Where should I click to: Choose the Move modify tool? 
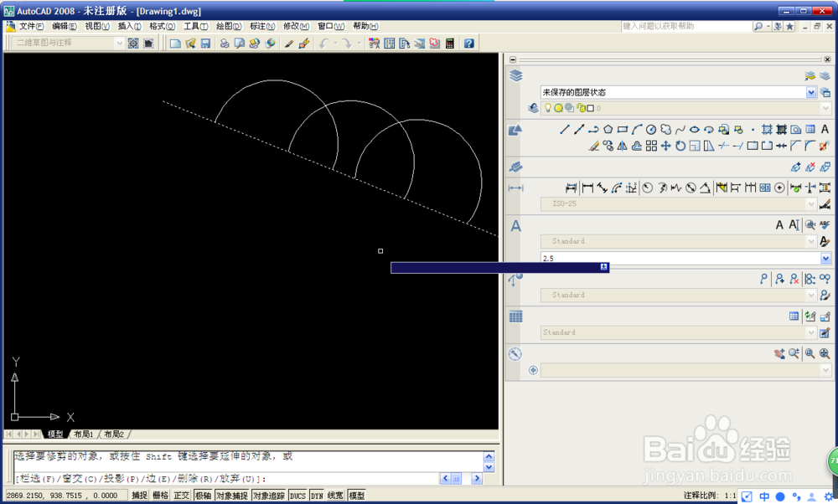coord(665,146)
